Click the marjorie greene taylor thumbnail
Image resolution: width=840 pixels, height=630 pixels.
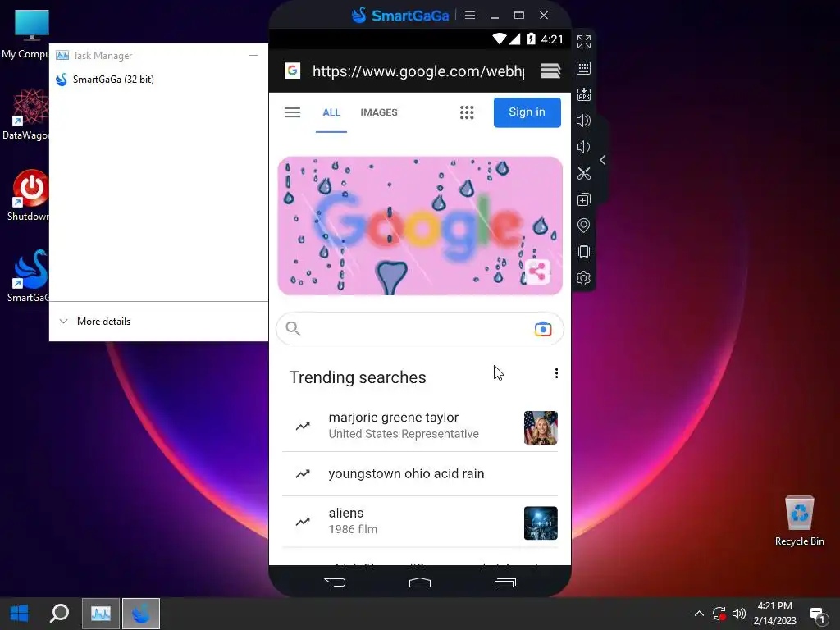[x=541, y=427]
